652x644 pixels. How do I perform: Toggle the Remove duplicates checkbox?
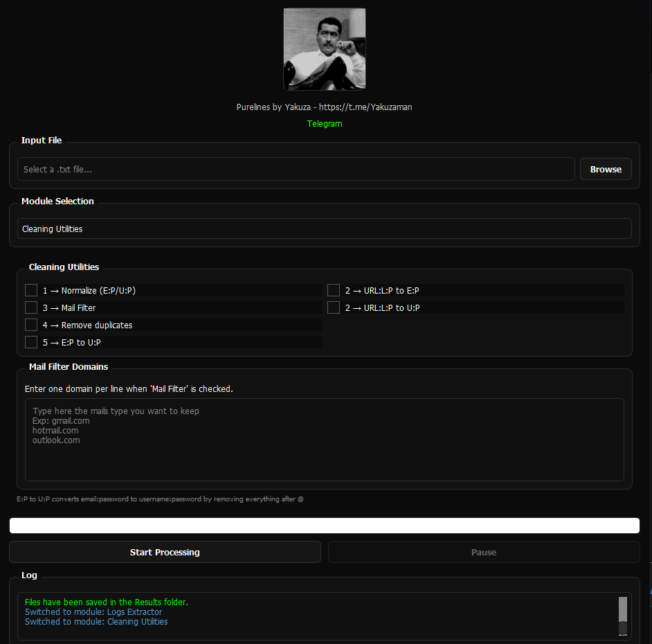pyautogui.click(x=31, y=325)
